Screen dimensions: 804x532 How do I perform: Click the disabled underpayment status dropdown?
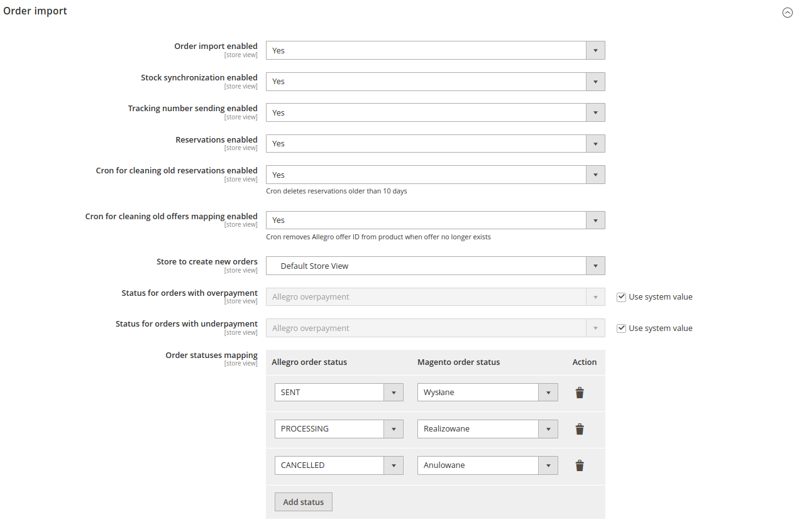coord(436,328)
